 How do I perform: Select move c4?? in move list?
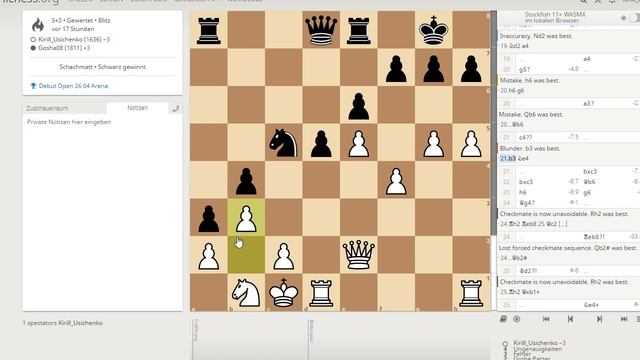click(x=526, y=137)
